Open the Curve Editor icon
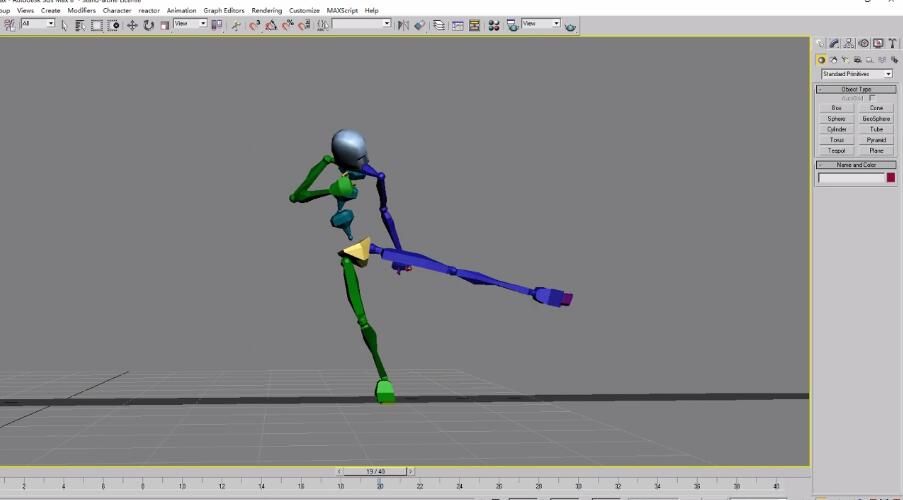This screenshot has height=500, width=903. tap(458, 25)
